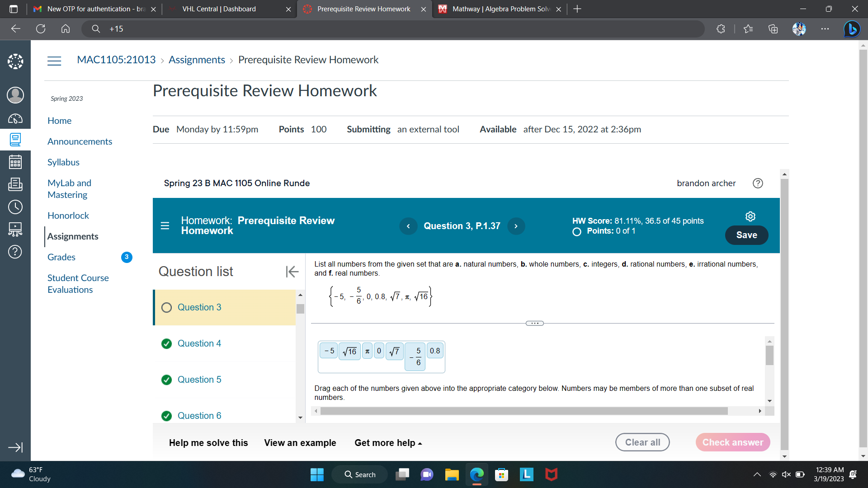Screen dimensions: 868x488
Task: Open Canvas Inbox icon in sidebar
Action: [x=15, y=184]
